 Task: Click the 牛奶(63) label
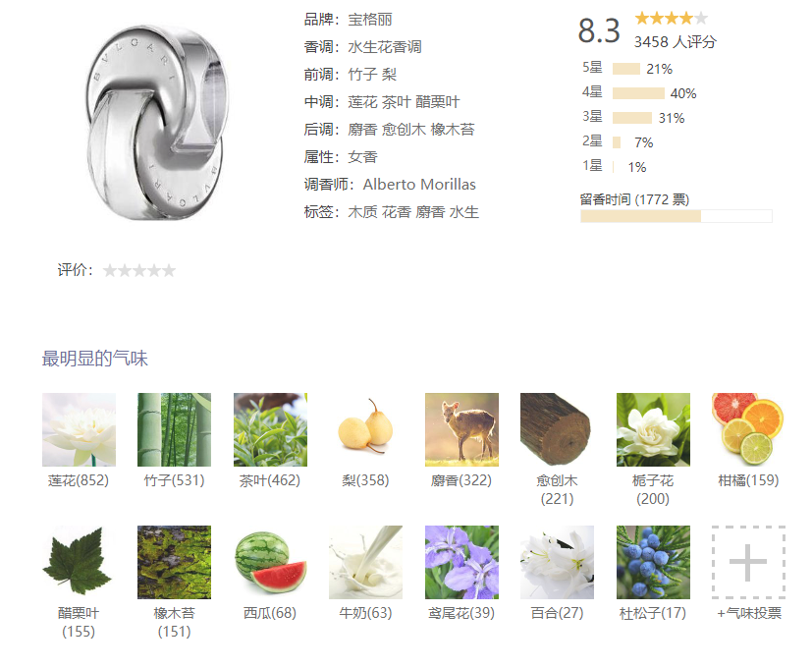point(365,613)
